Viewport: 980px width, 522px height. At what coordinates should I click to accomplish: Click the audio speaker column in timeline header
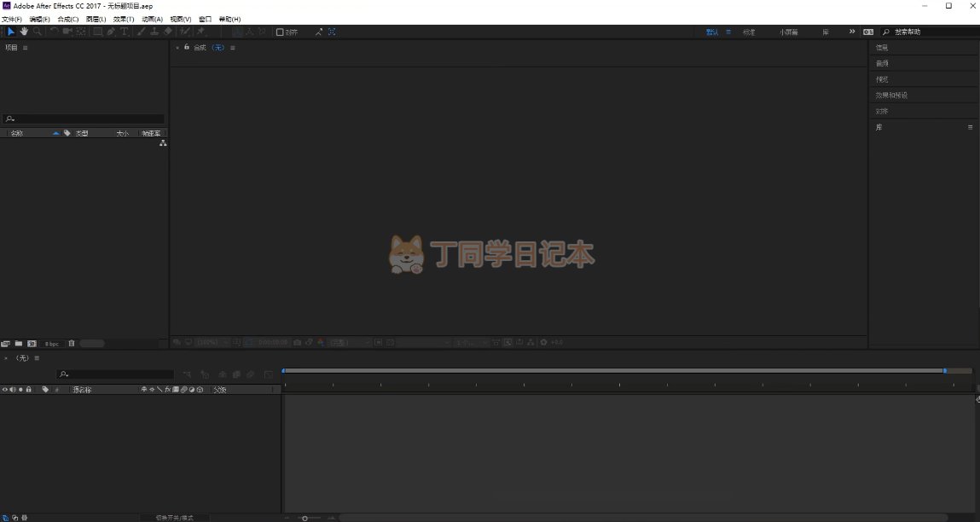pyautogui.click(x=13, y=390)
